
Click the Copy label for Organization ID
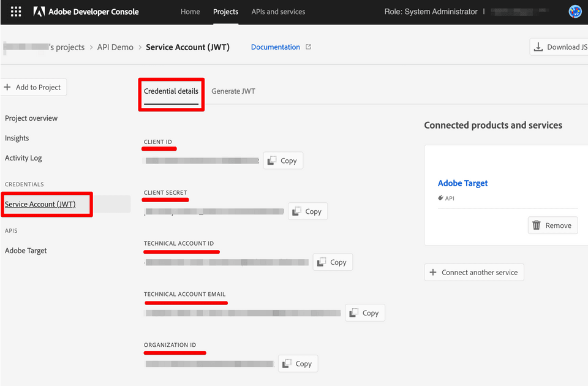[304, 363]
